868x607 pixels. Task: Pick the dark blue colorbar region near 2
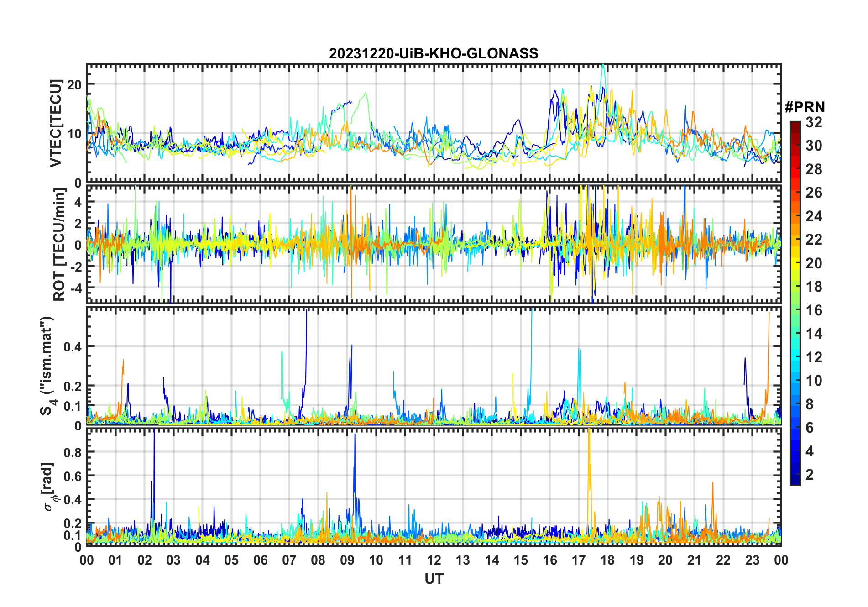[x=795, y=475]
